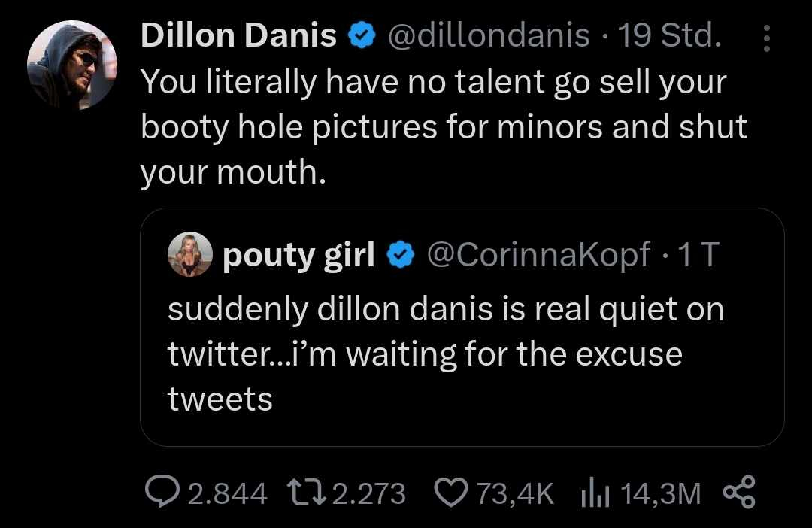The width and height of the screenshot is (812, 528).
Task: Open the three-dot more options menu
Action: [x=766, y=38]
